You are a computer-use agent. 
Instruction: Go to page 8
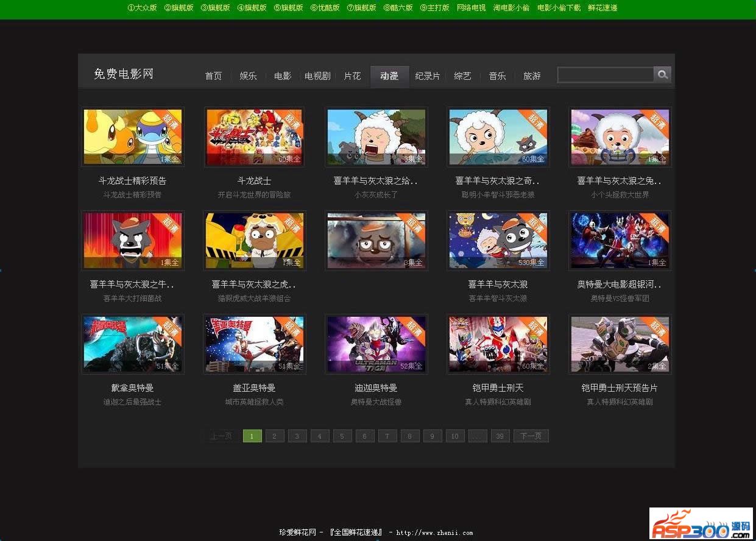pos(410,436)
